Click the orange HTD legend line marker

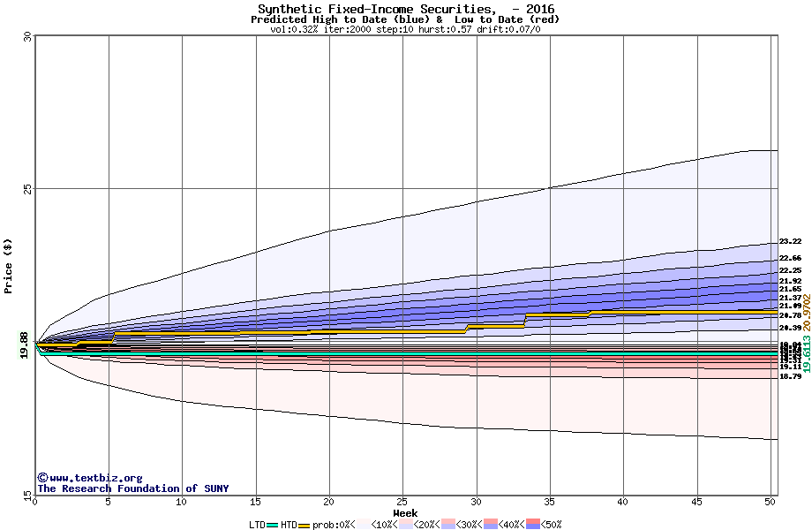304,525
